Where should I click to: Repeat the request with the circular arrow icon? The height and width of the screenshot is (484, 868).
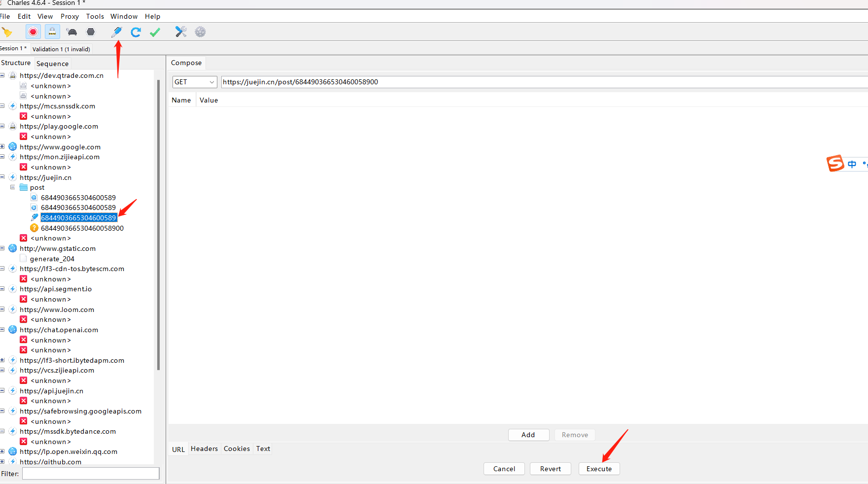click(136, 32)
